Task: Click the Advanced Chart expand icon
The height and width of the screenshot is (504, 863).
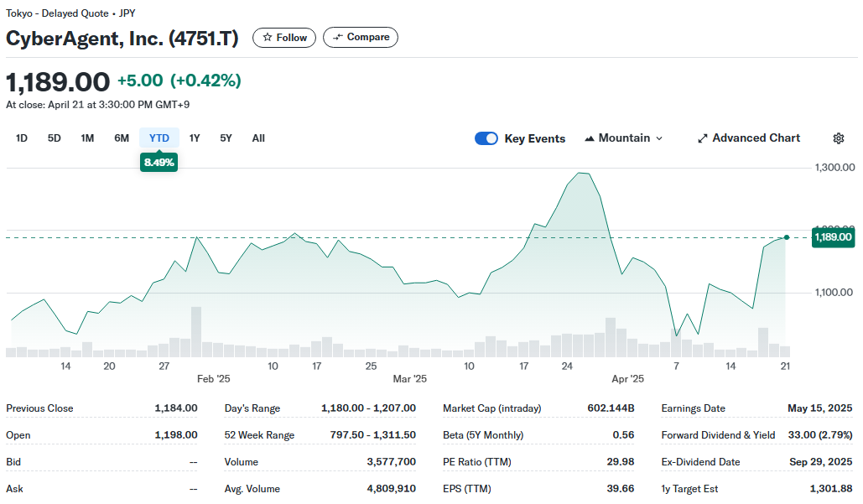Action: point(703,138)
